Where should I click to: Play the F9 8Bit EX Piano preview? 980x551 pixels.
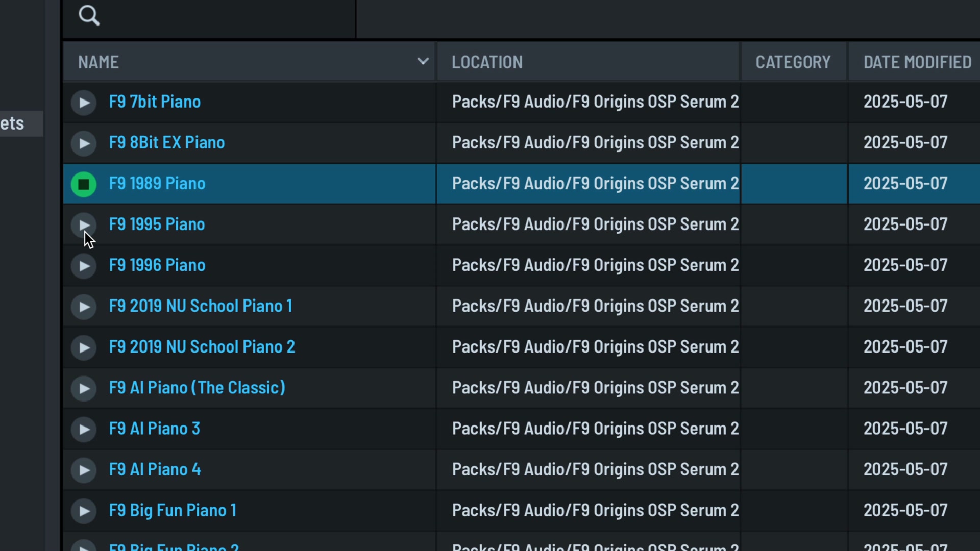click(x=84, y=143)
